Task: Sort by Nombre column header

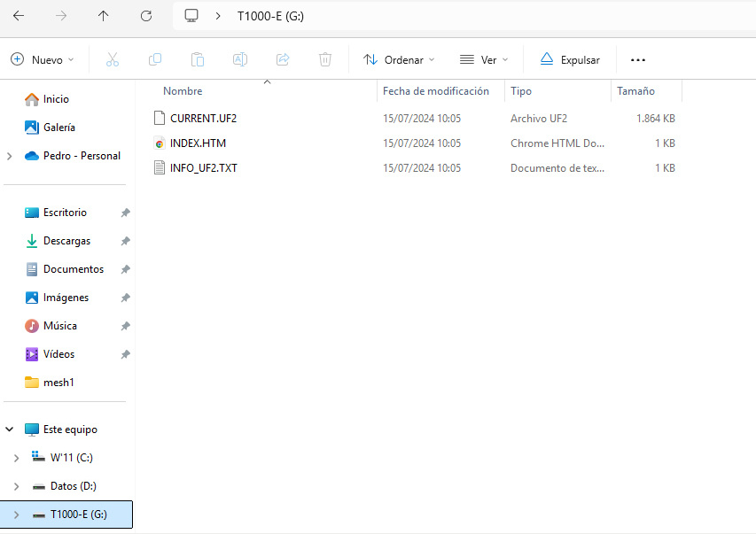Action: click(183, 91)
